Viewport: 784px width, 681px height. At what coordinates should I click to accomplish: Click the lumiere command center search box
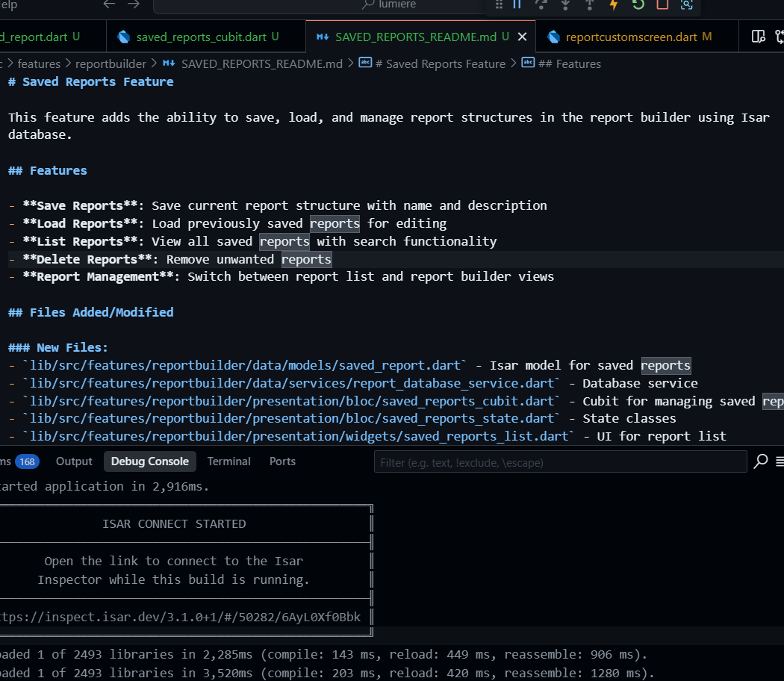point(320,5)
